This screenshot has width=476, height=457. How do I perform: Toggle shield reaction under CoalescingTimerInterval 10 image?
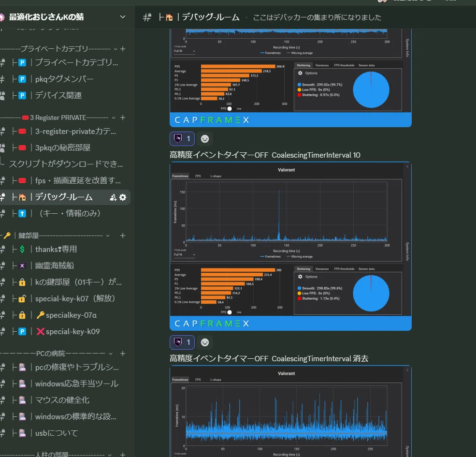[182, 342]
